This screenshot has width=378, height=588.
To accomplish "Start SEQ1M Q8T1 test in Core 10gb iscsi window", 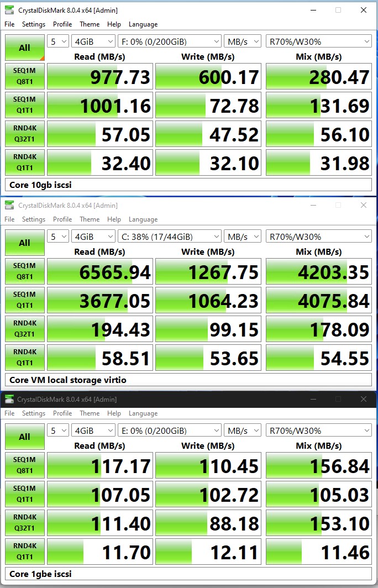I will coord(25,76).
